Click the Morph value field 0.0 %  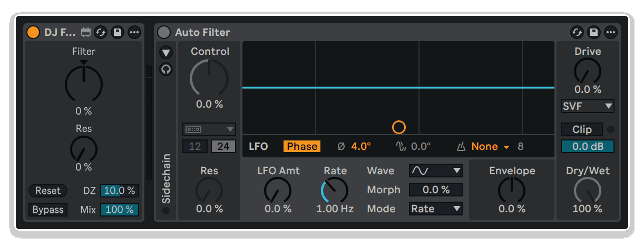(x=436, y=190)
